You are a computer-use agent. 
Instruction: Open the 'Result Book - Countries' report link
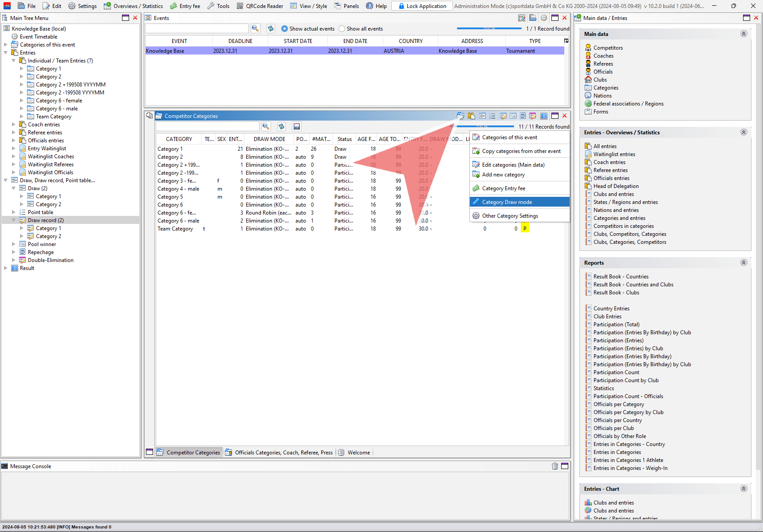click(x=621, y=277)
